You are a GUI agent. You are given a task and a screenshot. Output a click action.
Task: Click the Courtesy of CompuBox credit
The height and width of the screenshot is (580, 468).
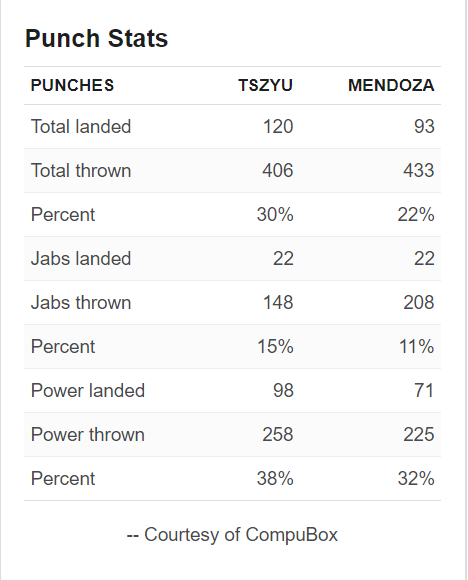point(232,535)
